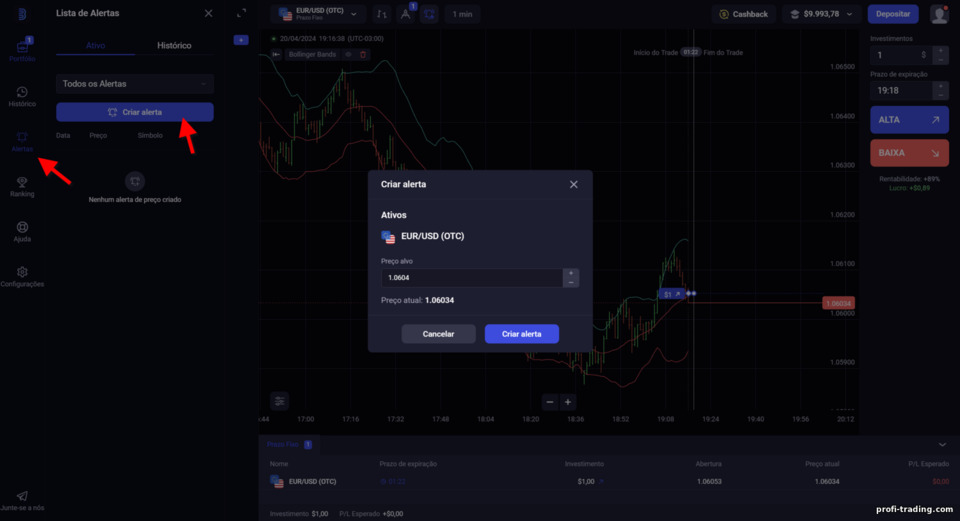Click the 1.06034 current price tag

tap(838, 303)
